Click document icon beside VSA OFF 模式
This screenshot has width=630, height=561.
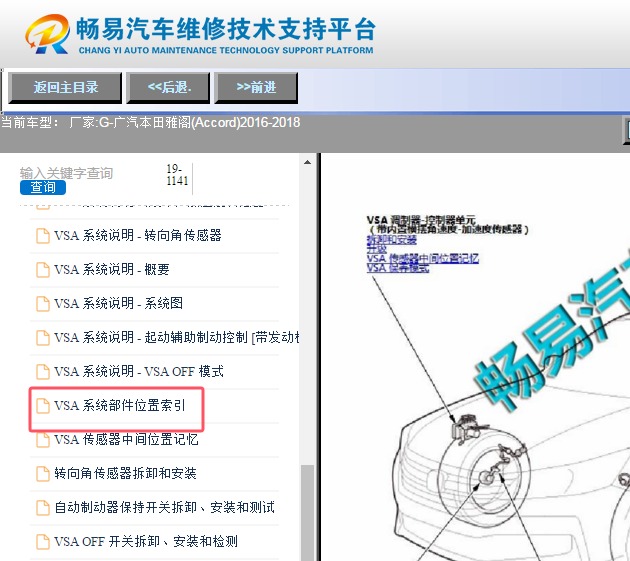[43, 372]
